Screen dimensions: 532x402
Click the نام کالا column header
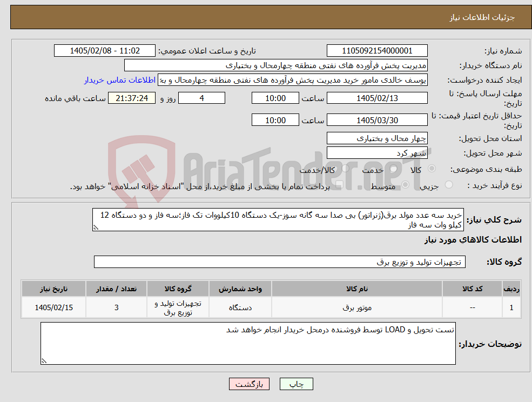[x=357, y=289]
